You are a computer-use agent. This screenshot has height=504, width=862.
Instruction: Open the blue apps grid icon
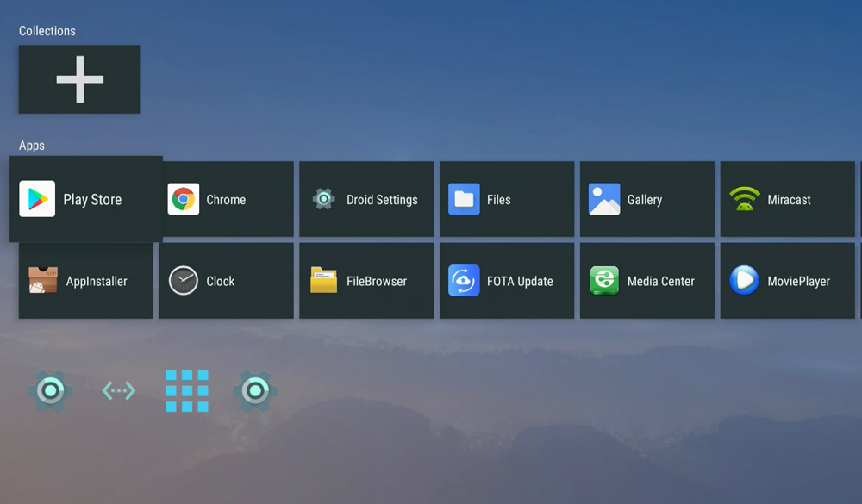[x=187, y=391]
